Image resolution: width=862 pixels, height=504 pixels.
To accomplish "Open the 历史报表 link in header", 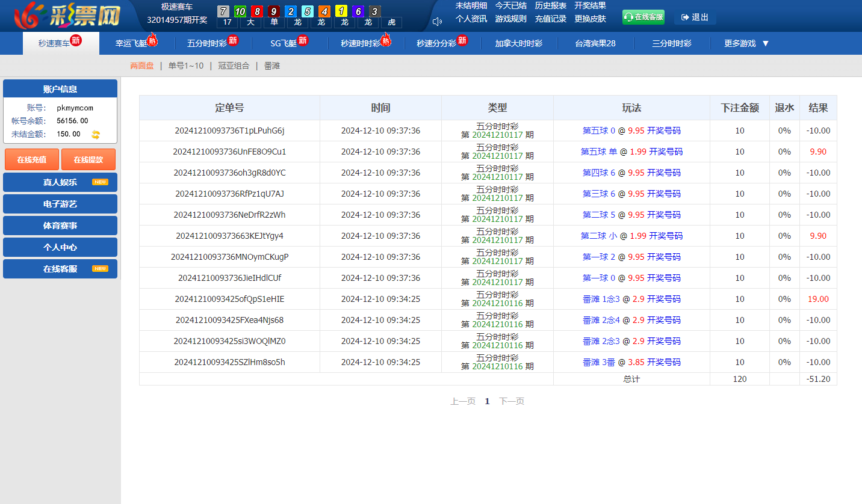I will point(550,5).
